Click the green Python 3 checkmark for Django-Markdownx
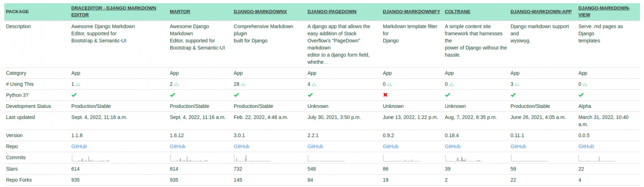Viewport: 644px width, 187px height. click(x=237, y=95)
